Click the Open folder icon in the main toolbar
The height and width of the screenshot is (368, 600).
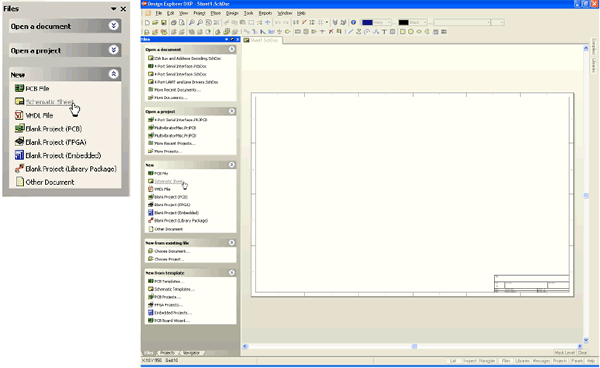coord(155,23)
